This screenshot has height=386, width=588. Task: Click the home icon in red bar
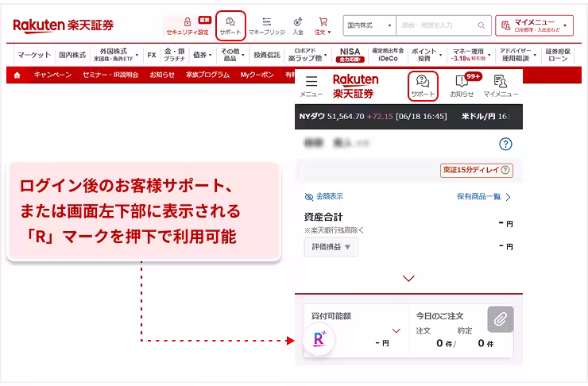point(17,75)
